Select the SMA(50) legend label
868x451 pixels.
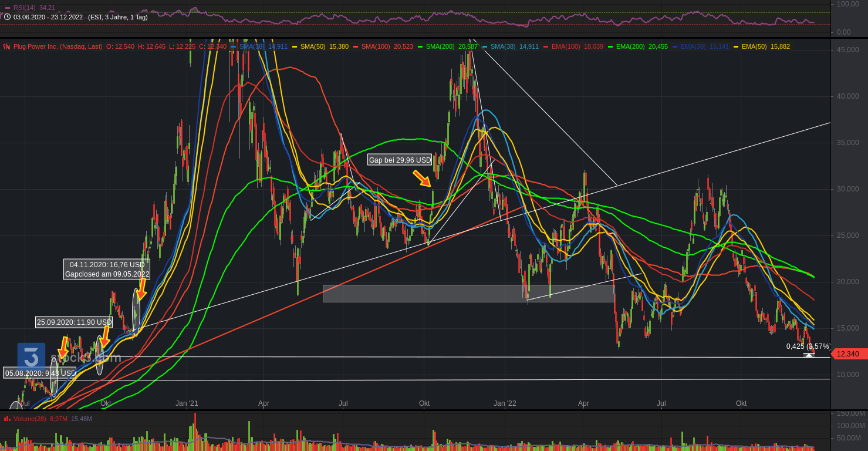pos(313,46)
